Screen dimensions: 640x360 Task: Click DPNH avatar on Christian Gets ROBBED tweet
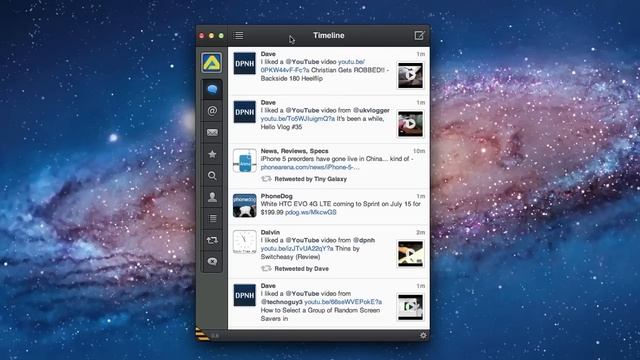pos(244,63)
